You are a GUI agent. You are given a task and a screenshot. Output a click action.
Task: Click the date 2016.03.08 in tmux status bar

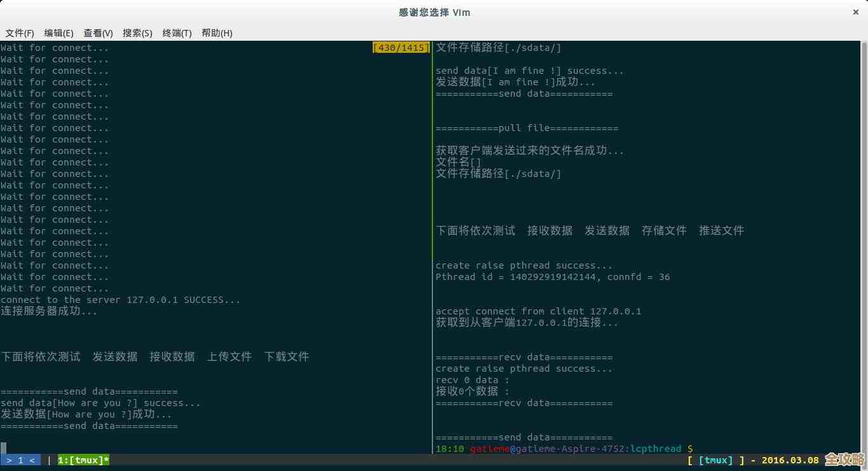click(792, 460)
